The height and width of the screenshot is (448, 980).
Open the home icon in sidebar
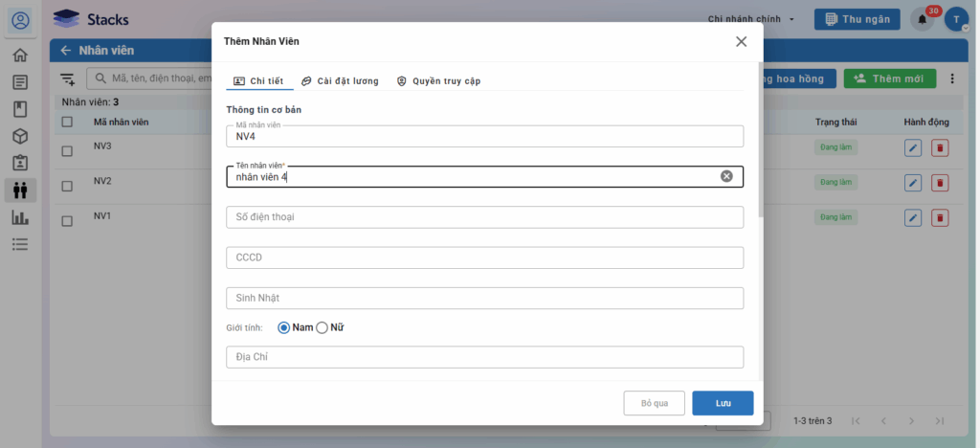click(20, 55)
